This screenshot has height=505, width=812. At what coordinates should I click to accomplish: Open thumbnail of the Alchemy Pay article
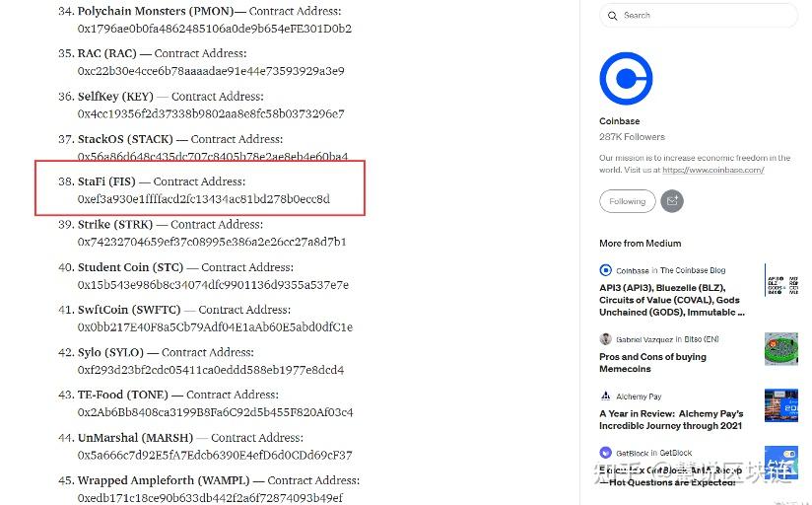click(x=781, y=405)
